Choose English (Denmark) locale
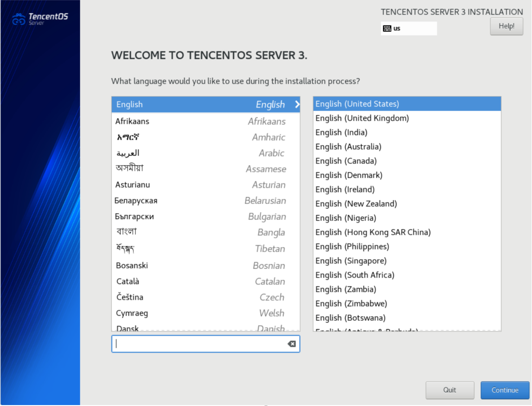Screen dimensions: 532x406 click(x=407, y=175)
